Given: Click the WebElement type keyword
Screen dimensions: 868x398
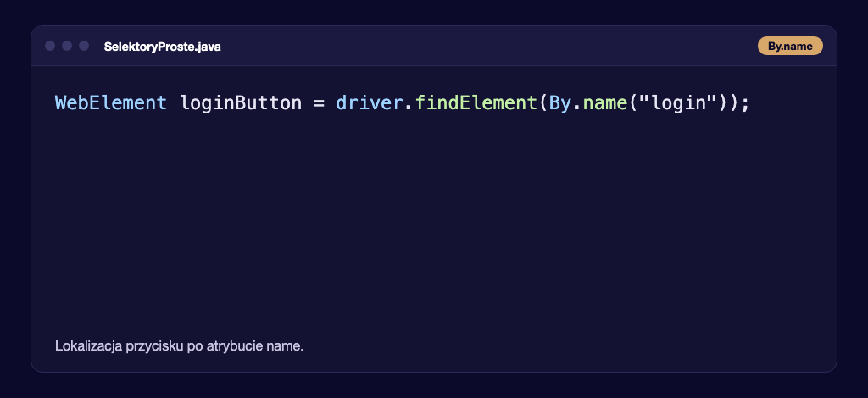Looking at the screenshot, I should click(111, 102).
